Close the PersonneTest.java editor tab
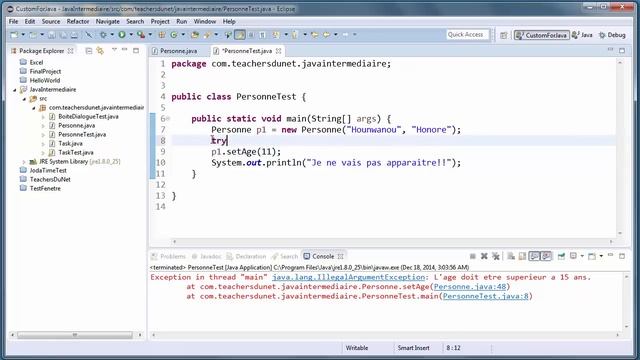 click(x=278, y=51)
